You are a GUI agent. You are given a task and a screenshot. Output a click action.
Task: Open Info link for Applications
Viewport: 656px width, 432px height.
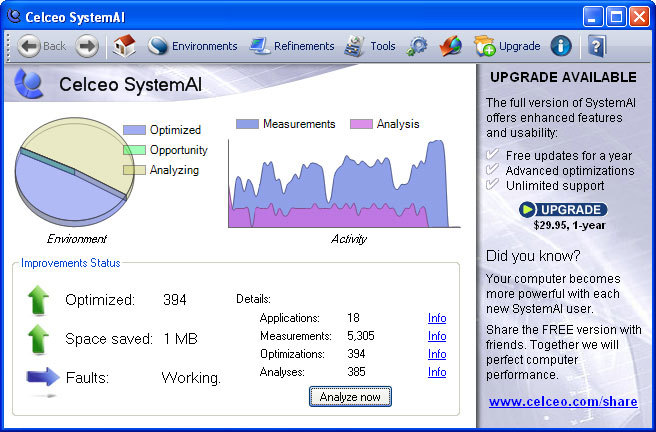pos(437,318)
